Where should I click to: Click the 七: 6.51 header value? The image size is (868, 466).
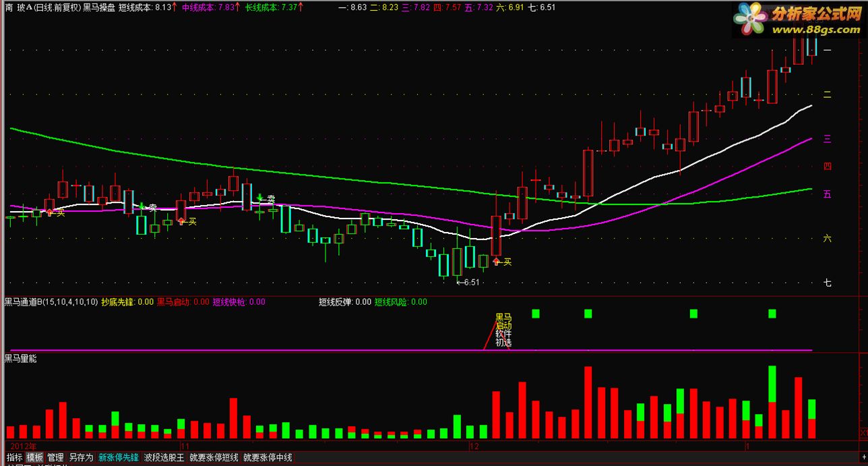coord(542,7)
